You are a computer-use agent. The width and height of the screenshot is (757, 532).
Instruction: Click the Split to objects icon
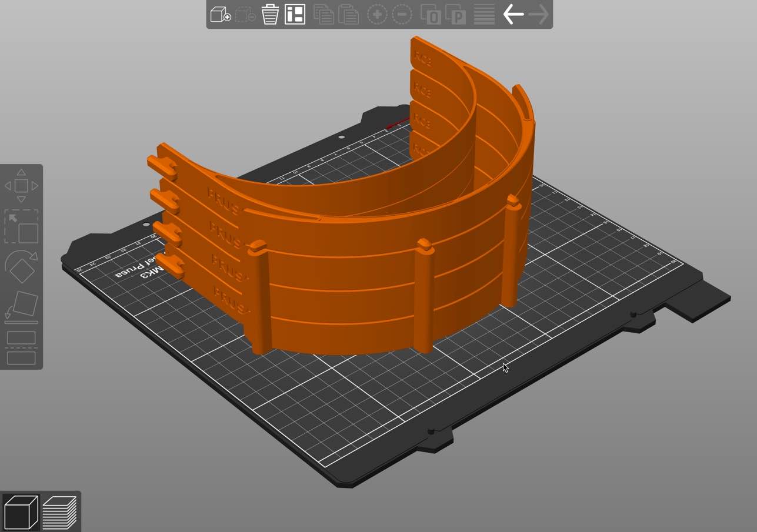[431, 14]
